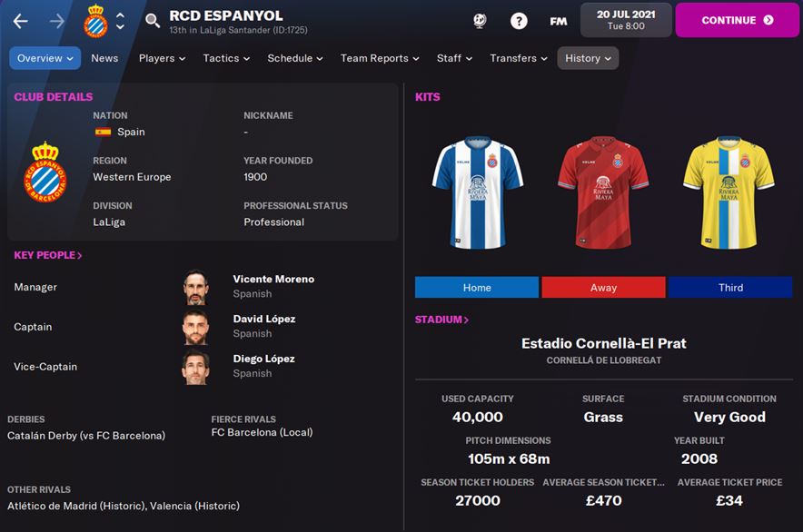Open the Stadium section link
This screenshot has height=532, width=803.
(x=441, y=320)
